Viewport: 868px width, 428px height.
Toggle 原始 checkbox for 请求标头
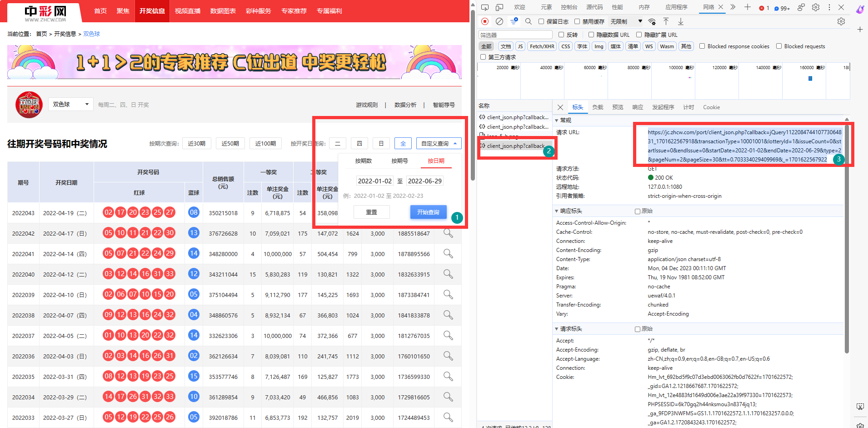(x=638, y=329)
